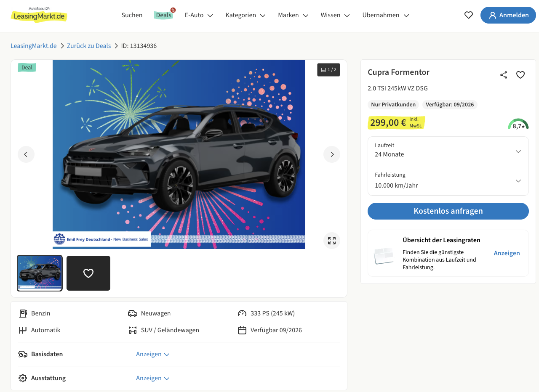Click the image counter 1 / 2 badge
This screenshot has height=392, width=539.
[x=328, y=70]
